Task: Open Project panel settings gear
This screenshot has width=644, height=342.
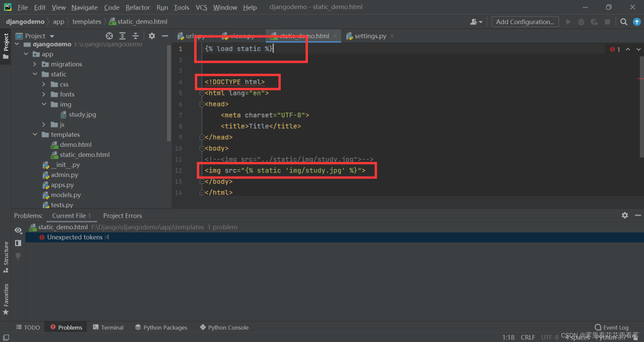Action: 152,36
